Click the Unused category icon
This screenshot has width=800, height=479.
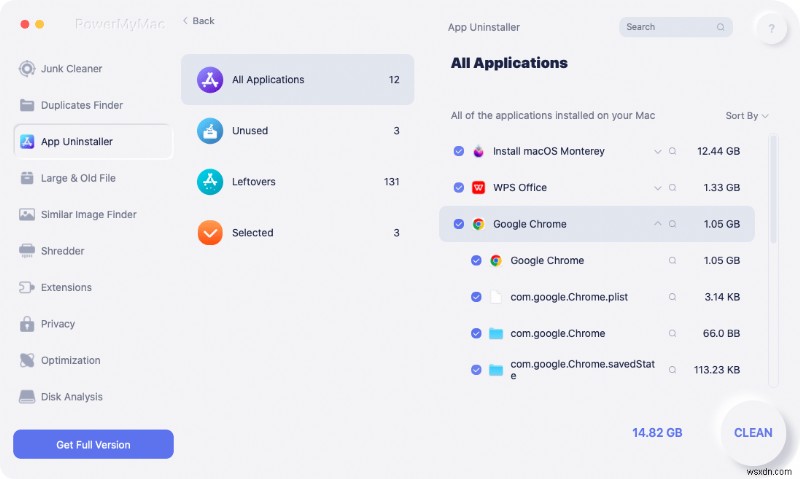210,131
